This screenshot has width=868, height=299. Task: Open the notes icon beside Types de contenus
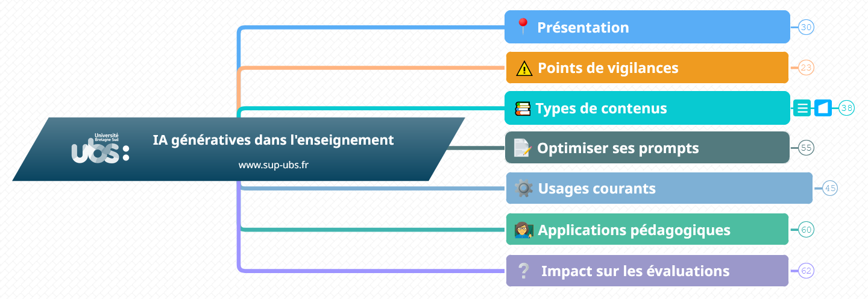click(x=802, y=109)
